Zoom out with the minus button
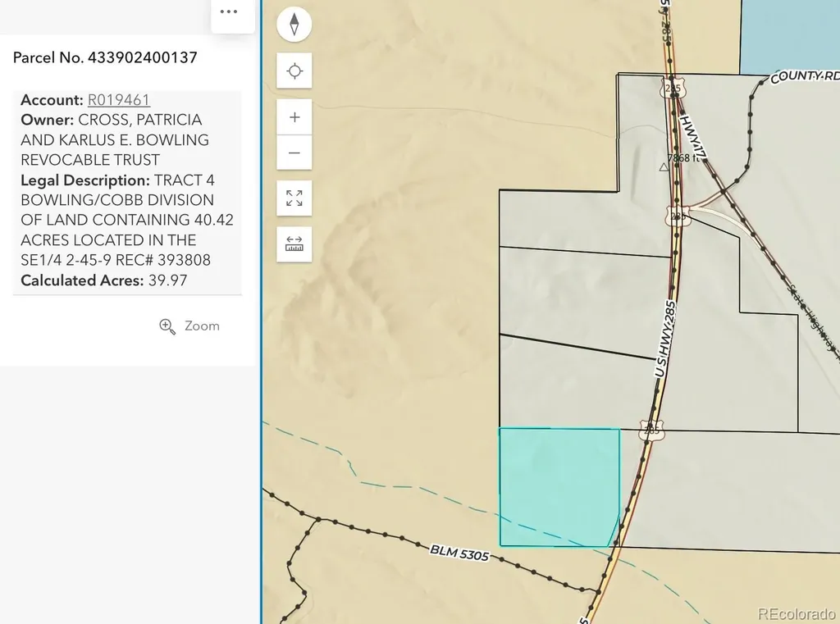 (x=294, y=153)
